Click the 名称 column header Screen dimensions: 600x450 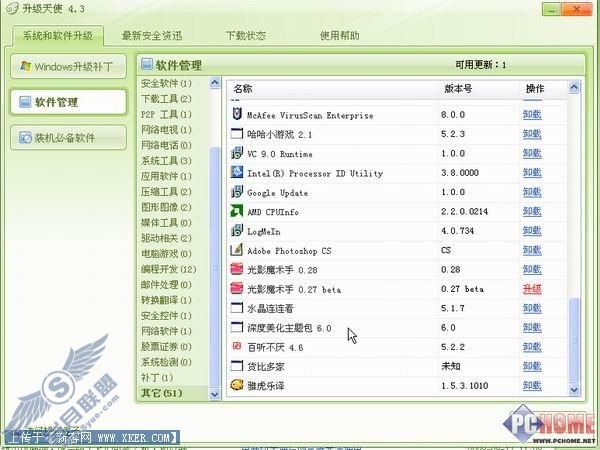click(x=243, y=89)
